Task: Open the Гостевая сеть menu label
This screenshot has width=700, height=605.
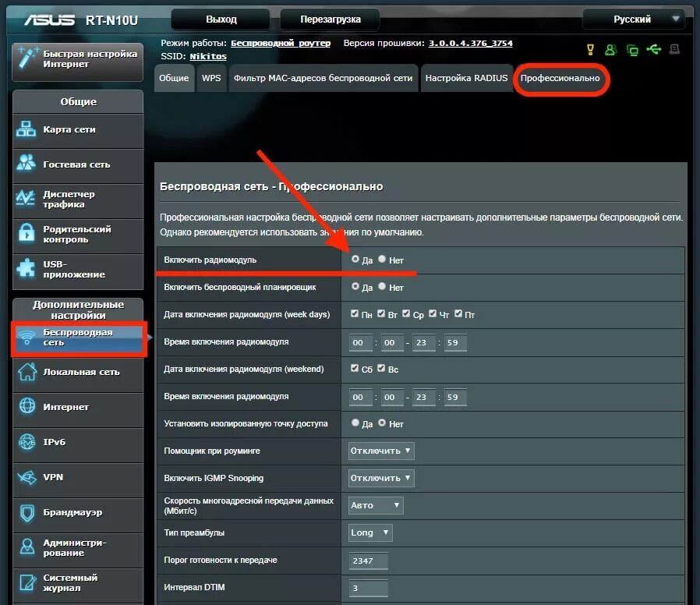Action: point(76,165)
